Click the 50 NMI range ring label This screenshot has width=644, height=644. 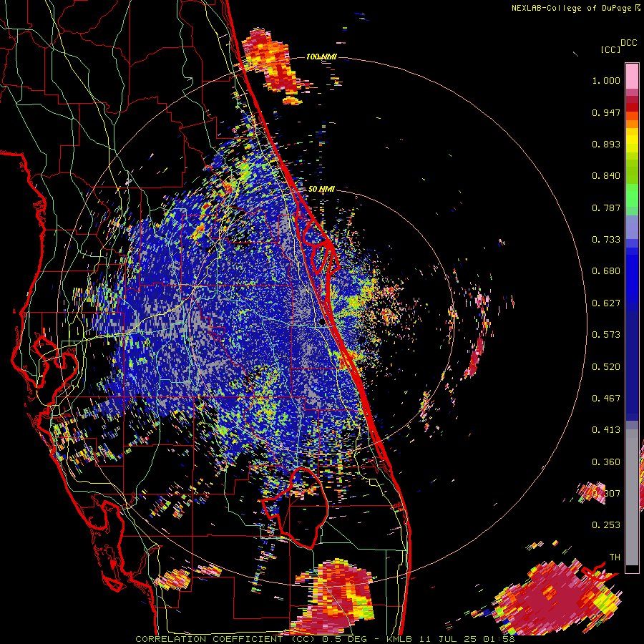pos(321,189)
